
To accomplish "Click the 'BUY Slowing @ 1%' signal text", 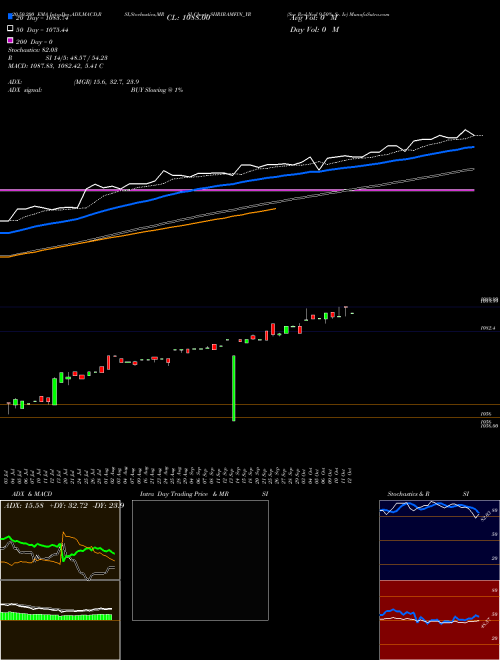I will [157, 90].
